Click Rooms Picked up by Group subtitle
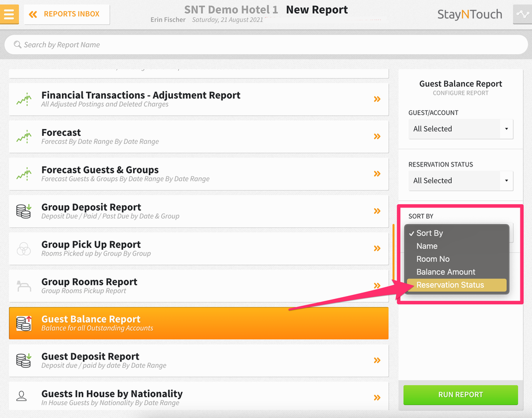532x418 pixels. (96, 253)
